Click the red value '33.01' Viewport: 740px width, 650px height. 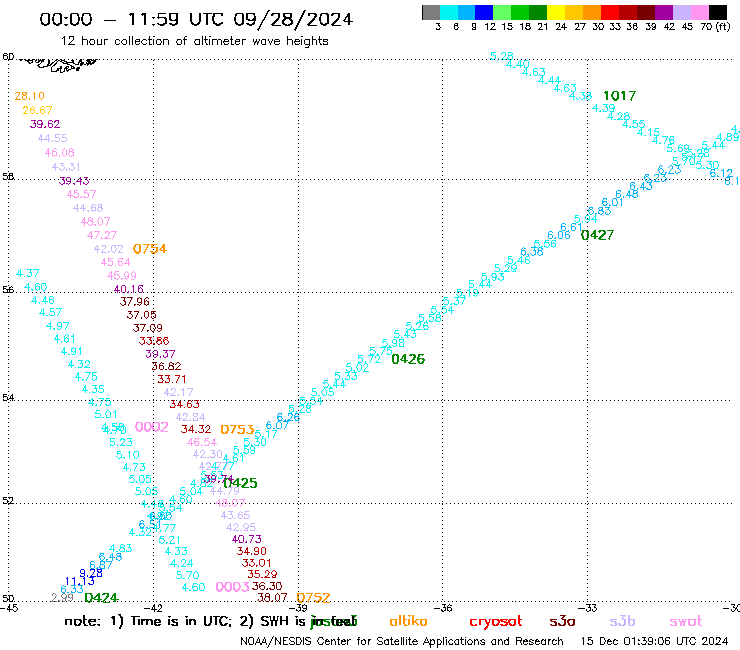257,563
